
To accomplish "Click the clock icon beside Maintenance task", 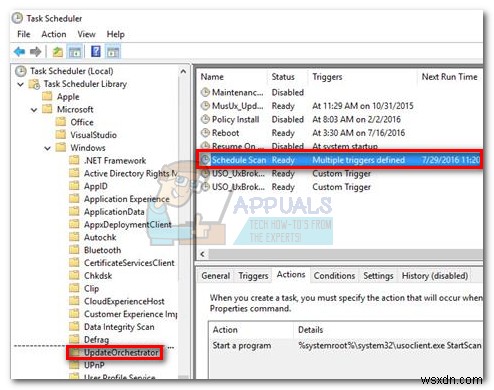I will 205,92.
